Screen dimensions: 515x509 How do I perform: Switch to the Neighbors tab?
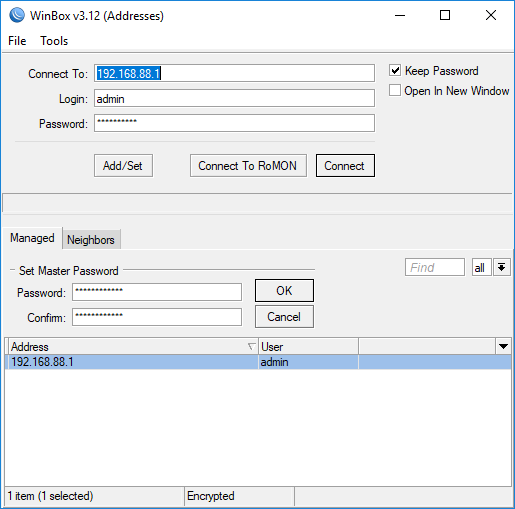coord(91,240)
